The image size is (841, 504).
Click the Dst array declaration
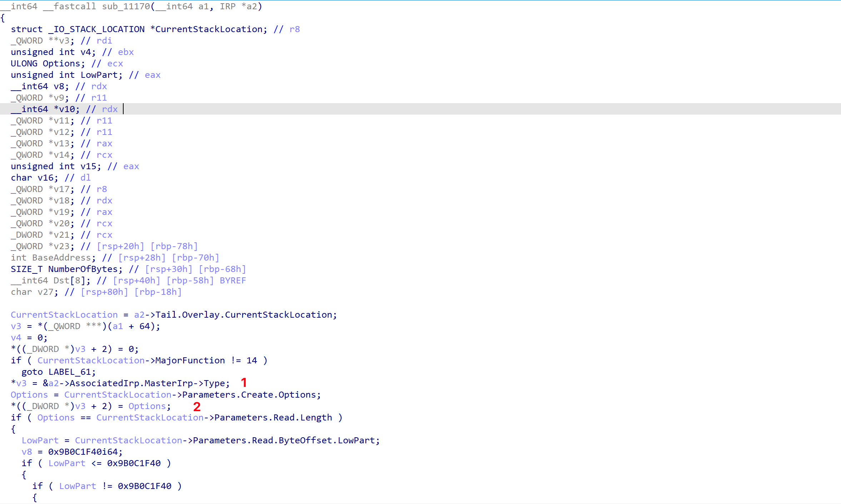point(61,281)
